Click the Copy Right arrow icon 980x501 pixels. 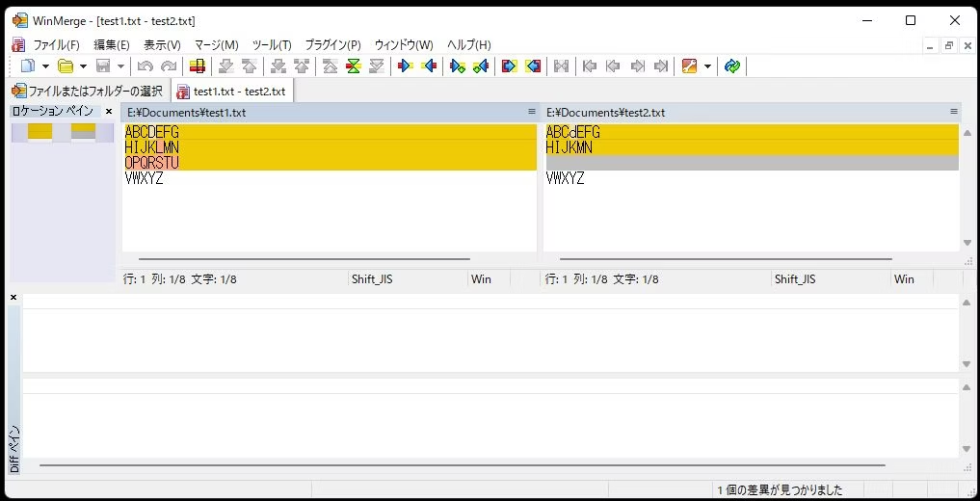point(406,66)
